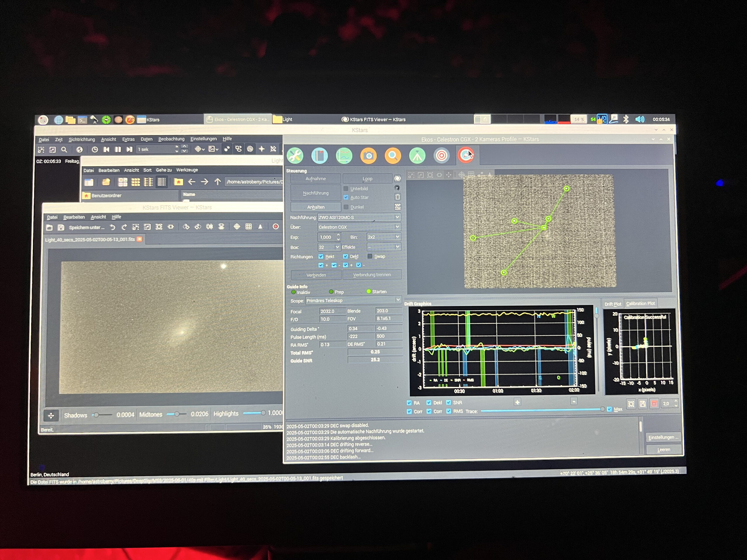The width and height of the screenshot is (747, 560).
Task: Open Nachführung camera dropdown ZWO ASI120MC-S
Action: (359, 217)
